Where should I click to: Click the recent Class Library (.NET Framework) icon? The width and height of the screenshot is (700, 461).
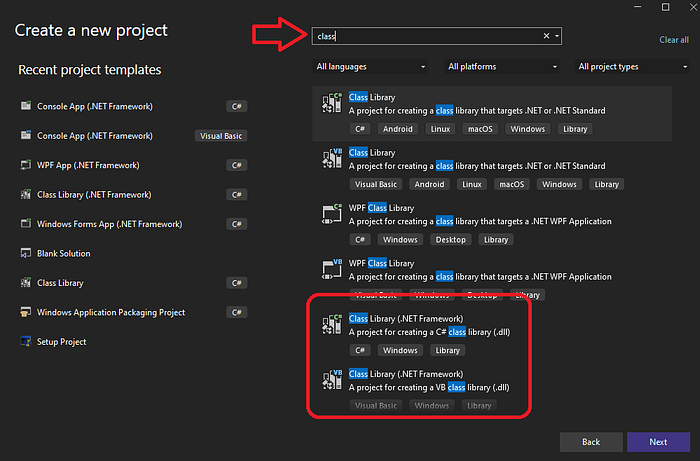pos(26,194)
